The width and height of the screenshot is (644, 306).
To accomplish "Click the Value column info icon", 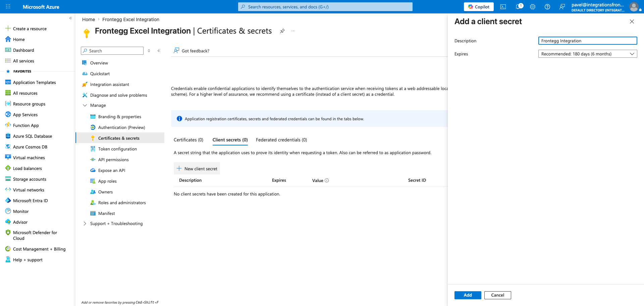I will 327,180.
